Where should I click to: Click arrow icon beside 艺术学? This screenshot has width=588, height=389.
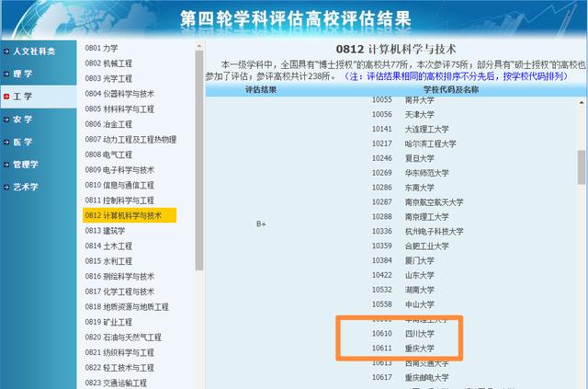[6, 187]
